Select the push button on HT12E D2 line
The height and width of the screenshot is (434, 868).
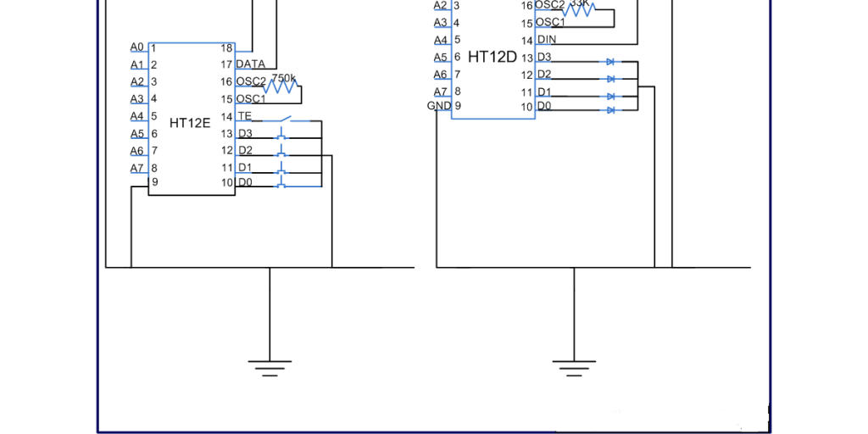click(281, 151)
